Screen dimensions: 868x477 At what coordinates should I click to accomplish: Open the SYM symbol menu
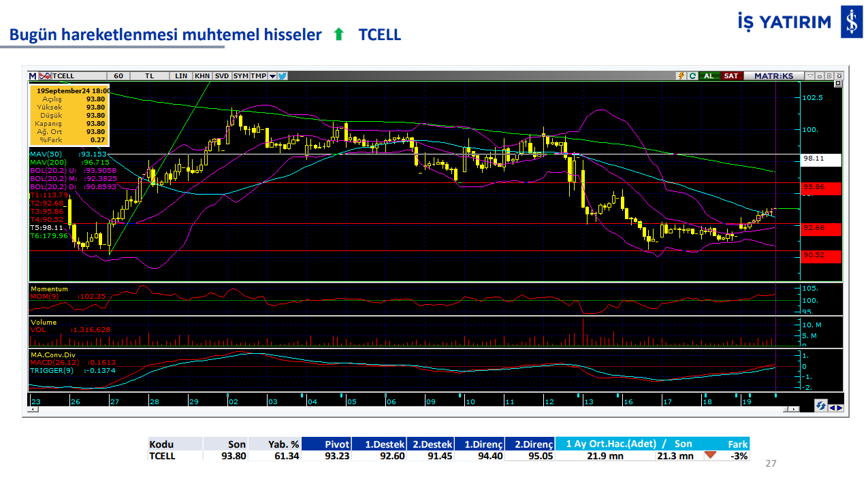point(240,76)
